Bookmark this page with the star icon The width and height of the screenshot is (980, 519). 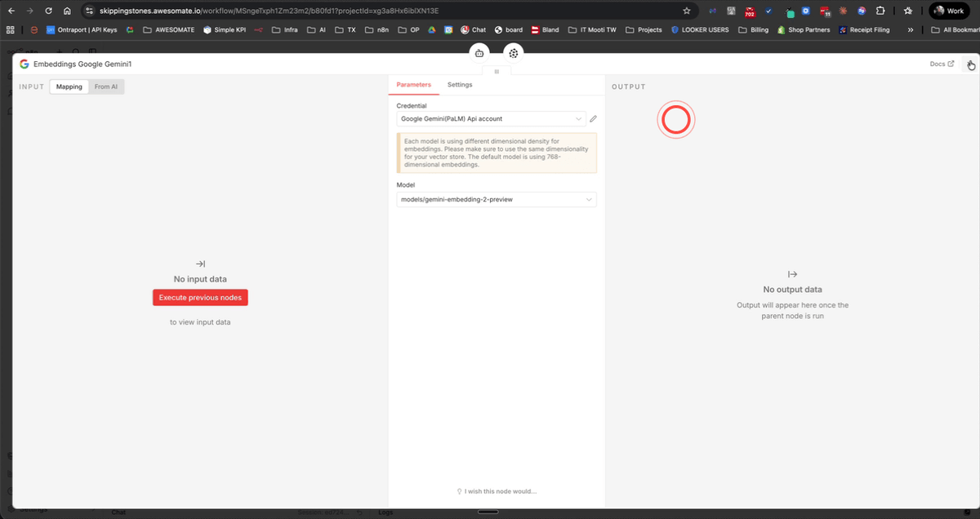[687, 11]
